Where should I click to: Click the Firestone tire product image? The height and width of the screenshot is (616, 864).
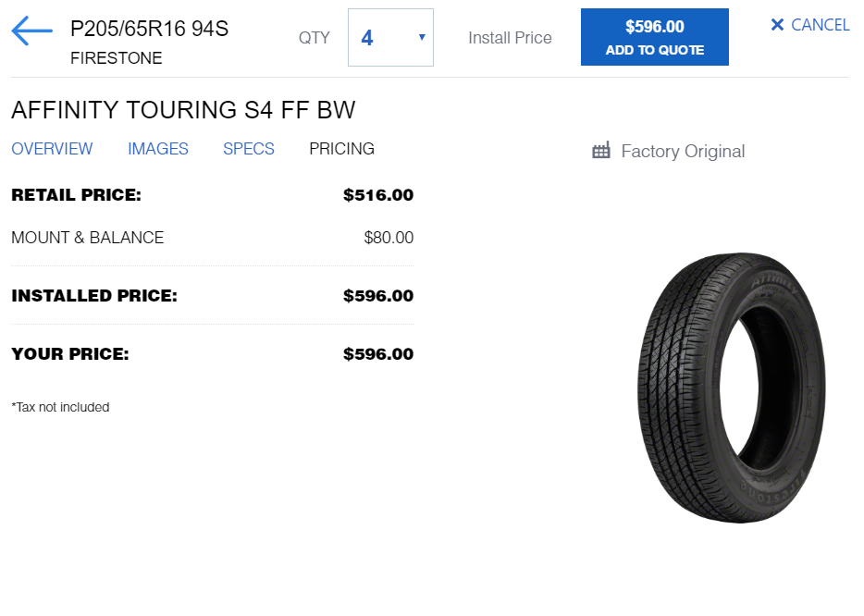click(x=731, y=388)
